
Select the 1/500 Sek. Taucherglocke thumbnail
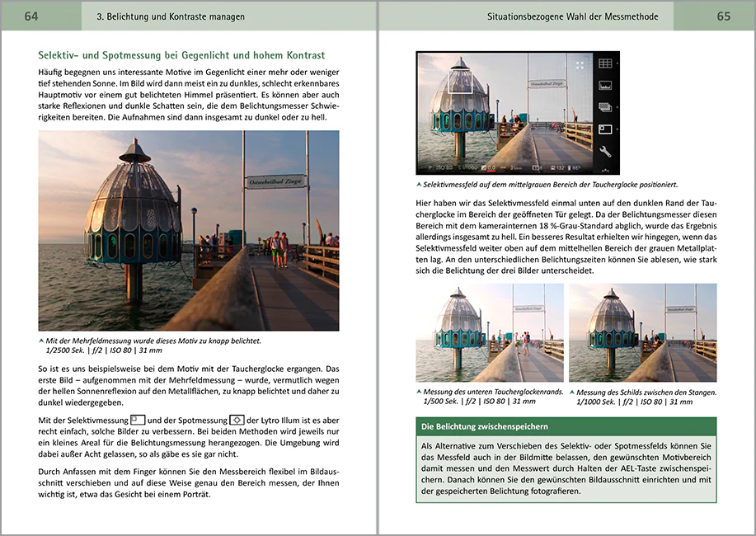(490, 332)
